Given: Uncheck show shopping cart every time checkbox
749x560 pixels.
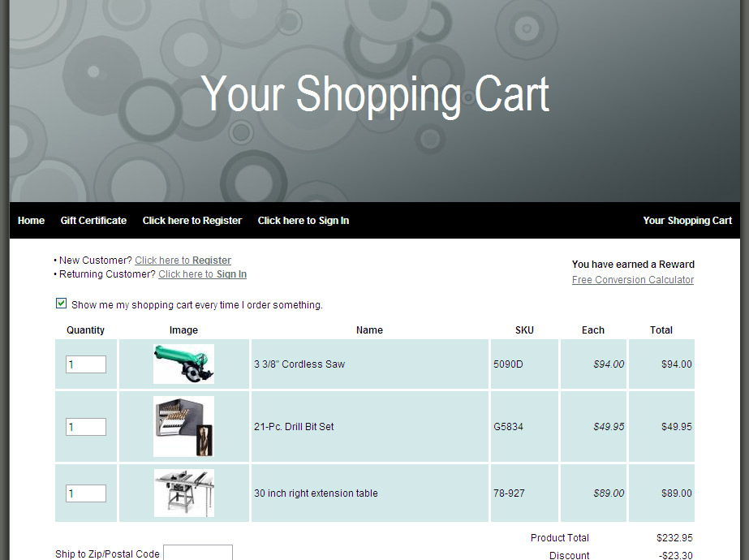Looking at the screenshot, I should [x=61, y=304].
